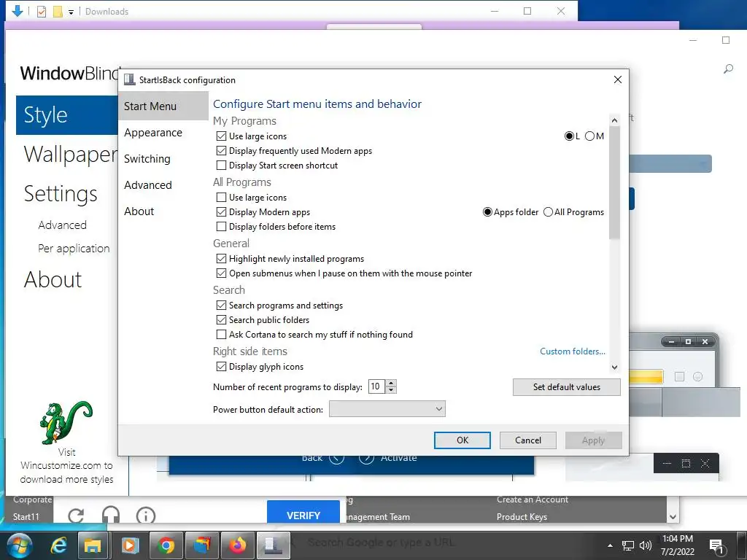
Task: Enable Display folders before items
Action: pos(221,227)
